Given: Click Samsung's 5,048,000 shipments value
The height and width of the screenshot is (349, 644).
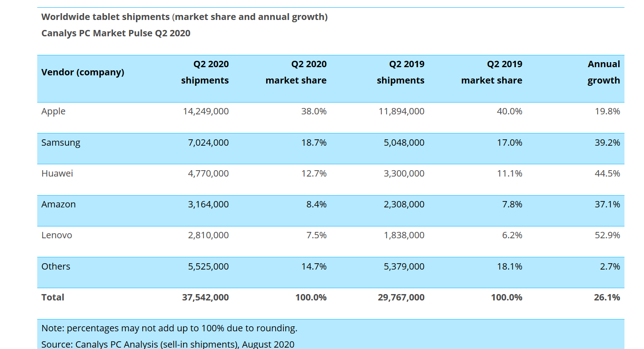Looking at the screenshot, I should 404,143.
